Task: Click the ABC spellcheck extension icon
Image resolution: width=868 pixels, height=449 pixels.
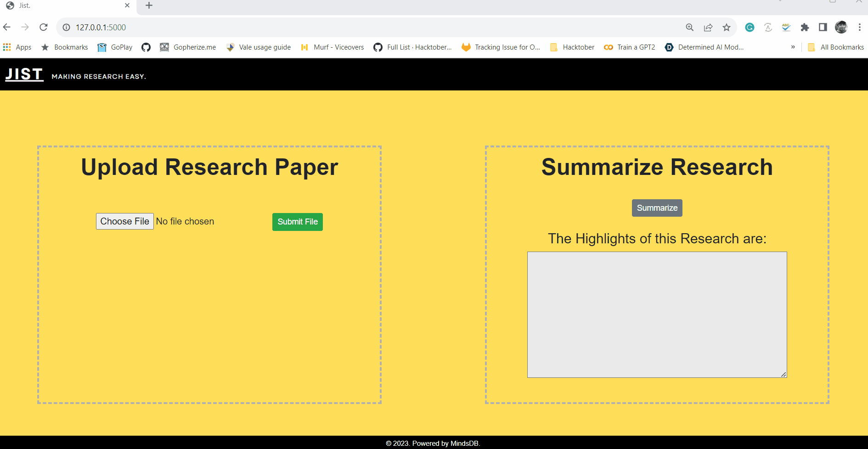Action: 786,28
